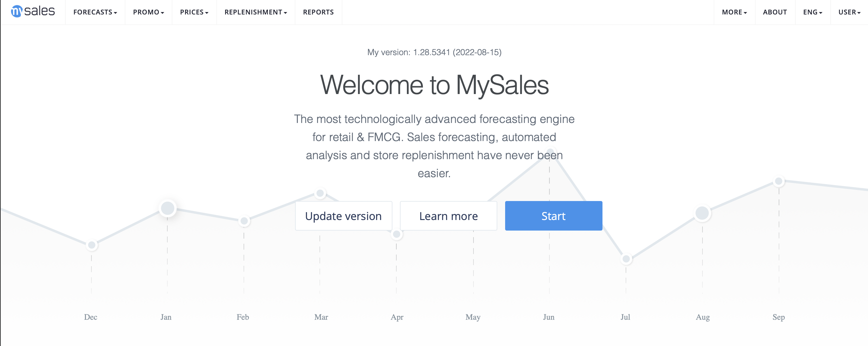Open the PROMO dropdown menu
This screenshot has height=346, width=868.
pos(149,12)
